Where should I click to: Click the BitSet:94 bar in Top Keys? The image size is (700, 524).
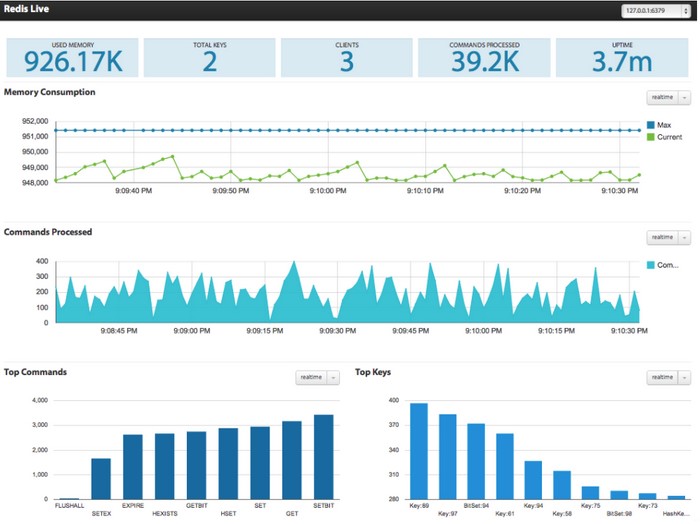tap(476, 462)
